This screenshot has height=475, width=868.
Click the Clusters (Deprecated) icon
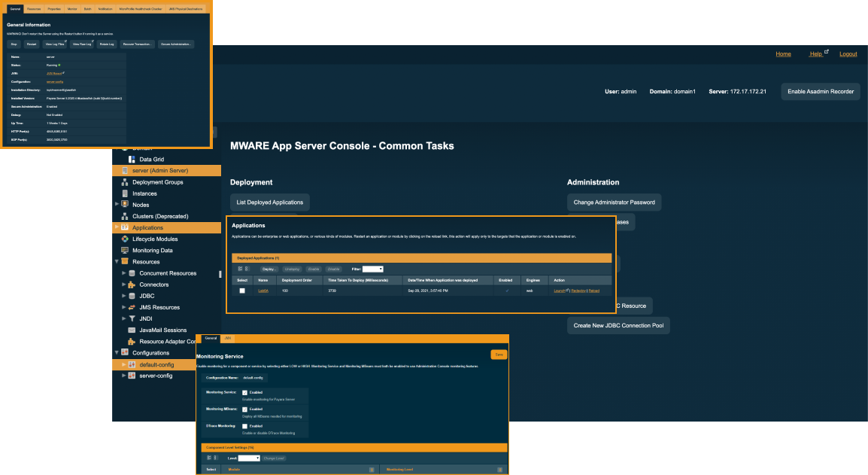125,216
